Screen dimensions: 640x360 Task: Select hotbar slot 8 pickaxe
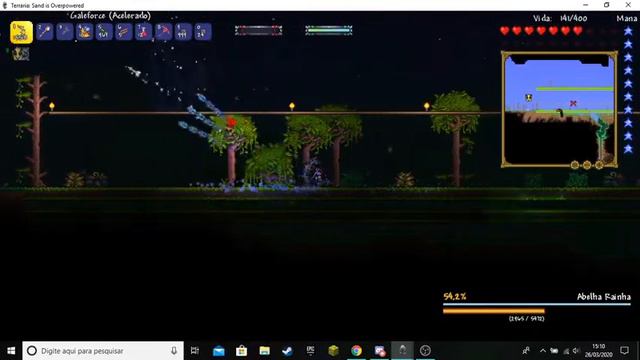coord(163,32)
